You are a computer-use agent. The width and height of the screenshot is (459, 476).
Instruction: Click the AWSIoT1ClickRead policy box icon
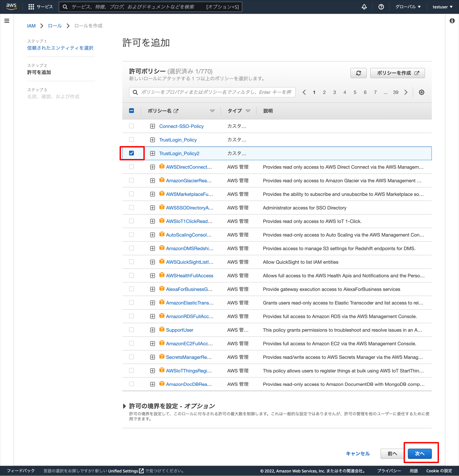click(x=162, y=221)
